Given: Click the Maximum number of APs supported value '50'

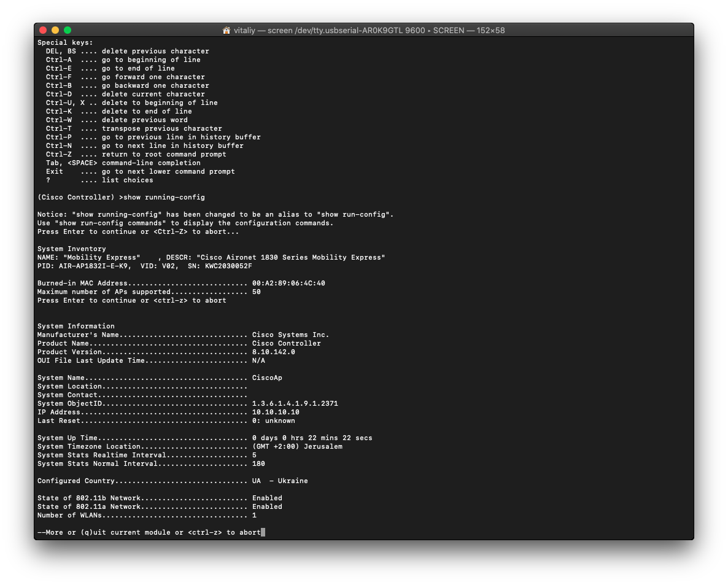Looking at the screenshot, I should 257,292.
